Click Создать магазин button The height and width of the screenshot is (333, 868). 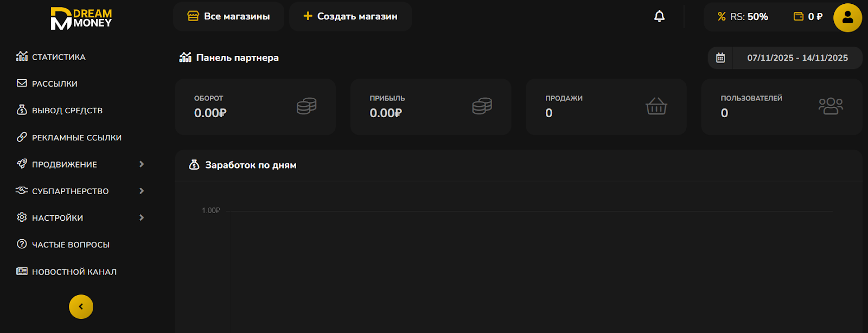click(350, 17)
